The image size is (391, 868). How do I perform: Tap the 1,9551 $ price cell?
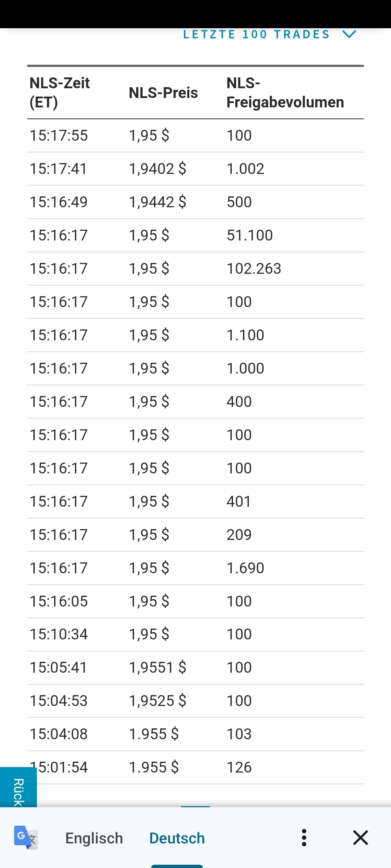pyautogui.click(x=157, y=668)
